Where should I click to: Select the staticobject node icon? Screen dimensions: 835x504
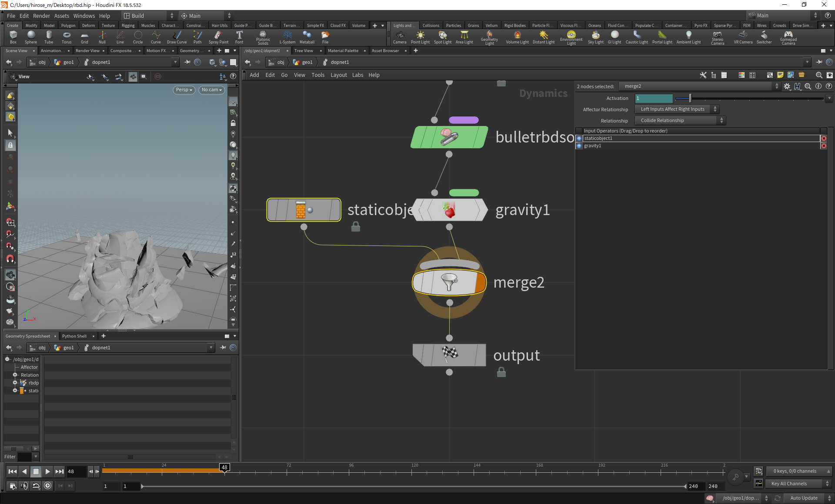(304, 210)
